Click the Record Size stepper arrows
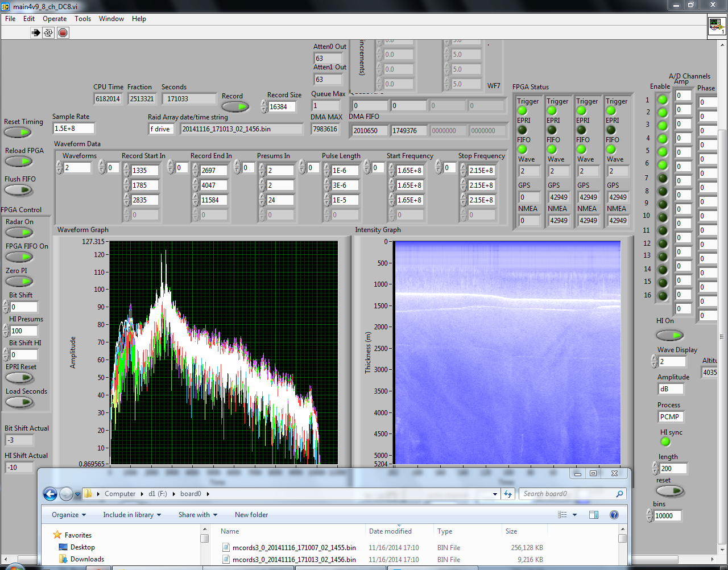This screenshot has height=570, width=728. pyautogui.click(x=264, y=106)
